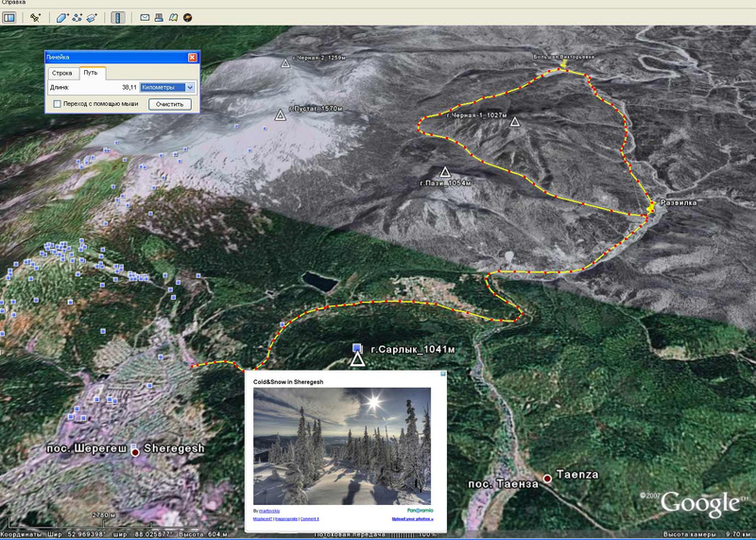Enable 'Переход с помощью мыши' checkbox
Image resolution: width=756 pixels, height=540 pixels.
coord(58,103)
